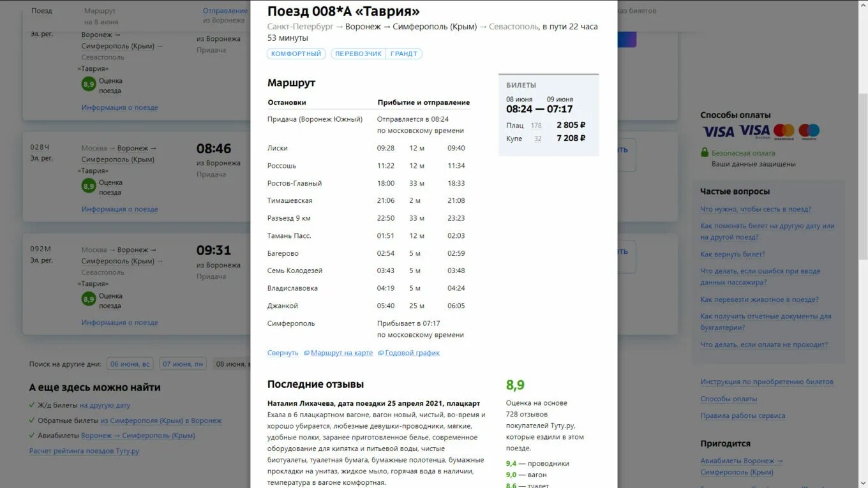Viewport: 868px width, 488px height.
Task: Open Годовой график link
Action: coord(412,353)
